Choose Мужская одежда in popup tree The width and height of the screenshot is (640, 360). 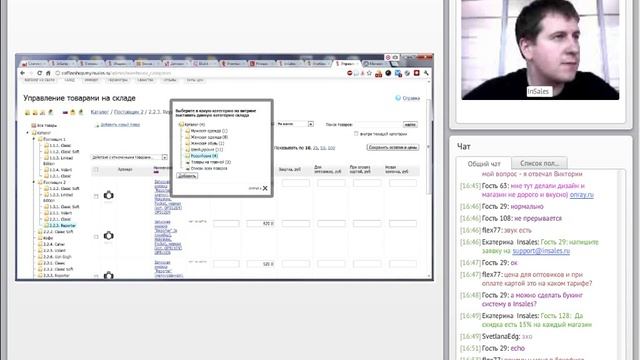[x=209, y=131]
